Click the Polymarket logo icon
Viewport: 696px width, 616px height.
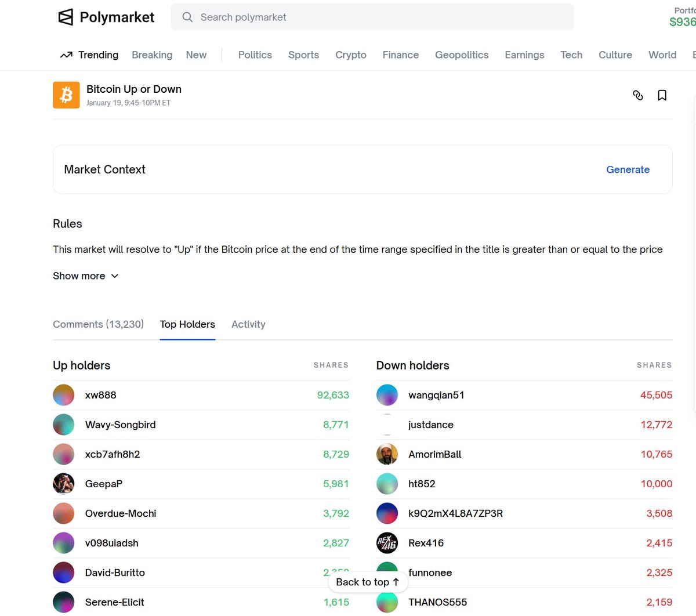(x=66, y=17)
